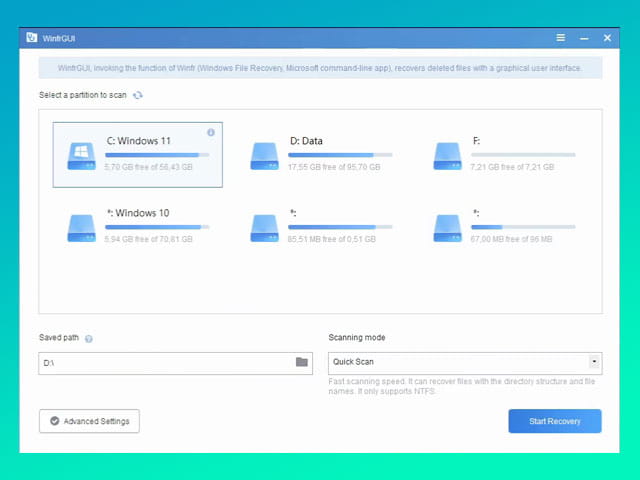Browse for save folder with folder icon
This screenshot has width=640, height=480.
[302, 362]
